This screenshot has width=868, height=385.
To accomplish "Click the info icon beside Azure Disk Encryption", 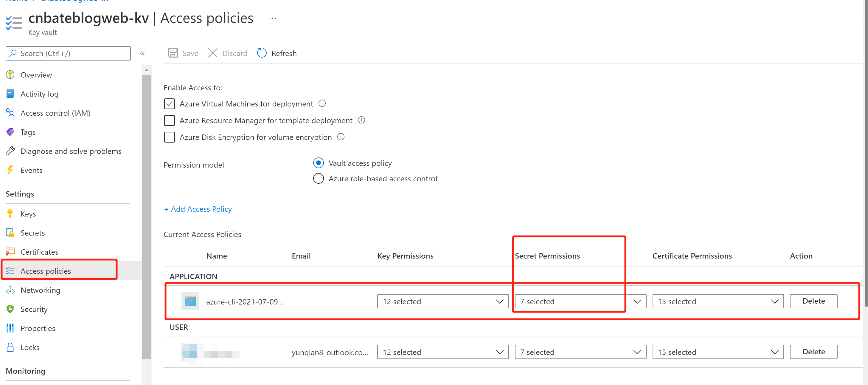I will click(341, 137).
